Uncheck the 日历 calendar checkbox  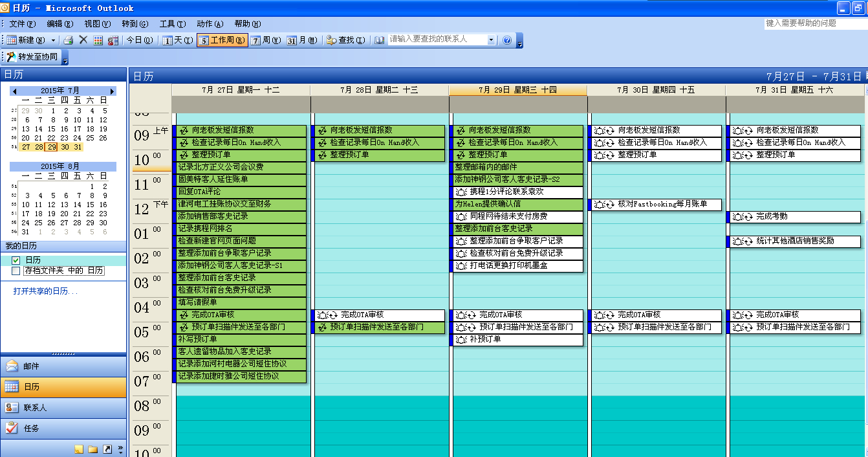16,260
